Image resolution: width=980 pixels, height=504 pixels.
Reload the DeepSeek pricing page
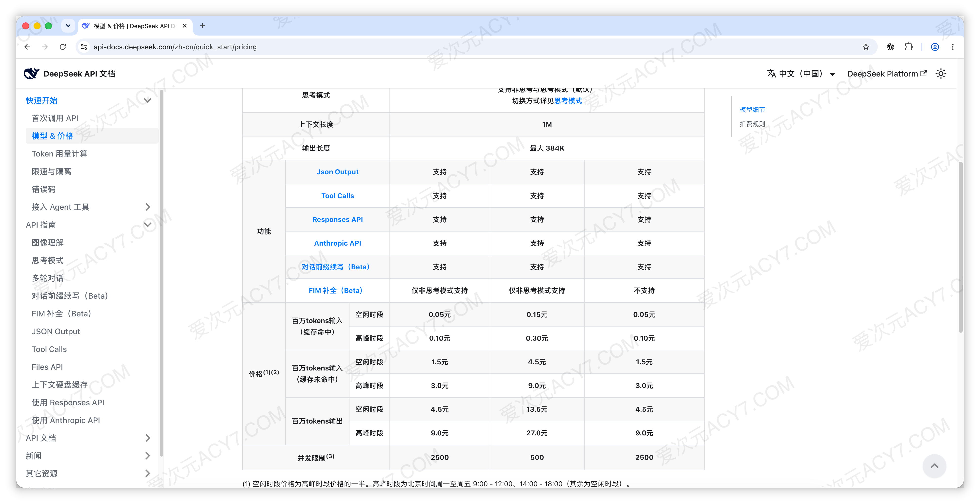tap(63, 47)
